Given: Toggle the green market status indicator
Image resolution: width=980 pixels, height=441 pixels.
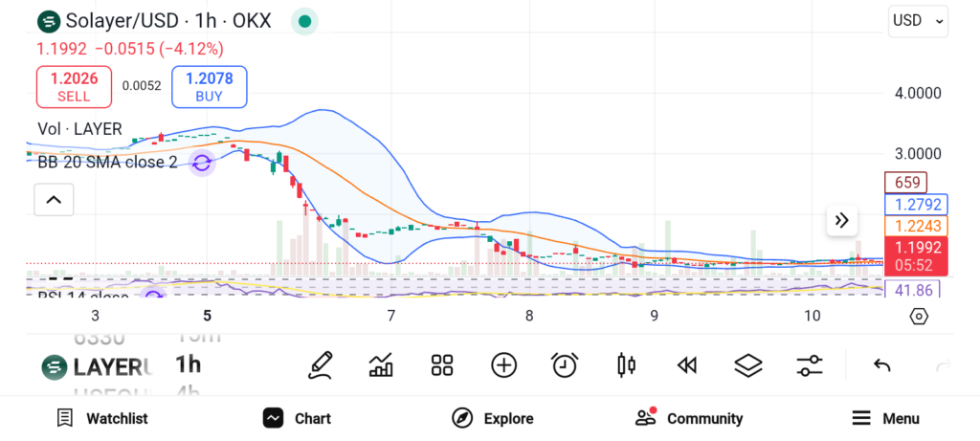Looking at the screenshot, I should 304,21.
